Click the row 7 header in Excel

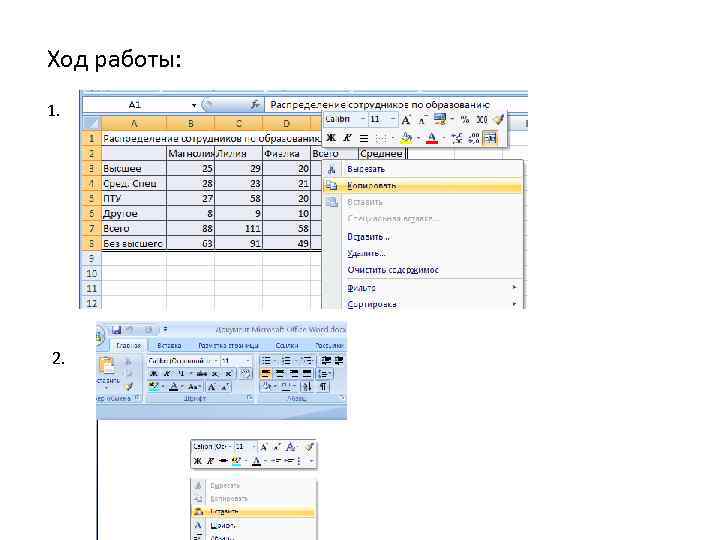click(91, 228)
